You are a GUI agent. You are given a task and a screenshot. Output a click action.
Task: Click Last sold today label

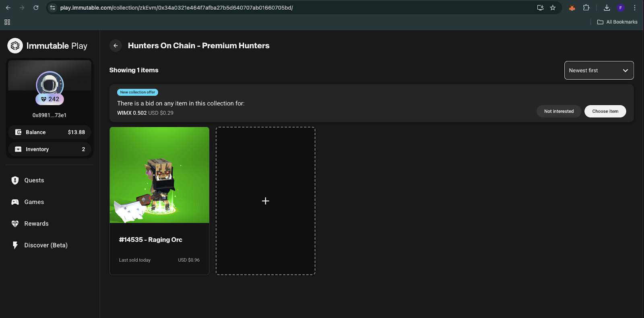tap(135, 260)
